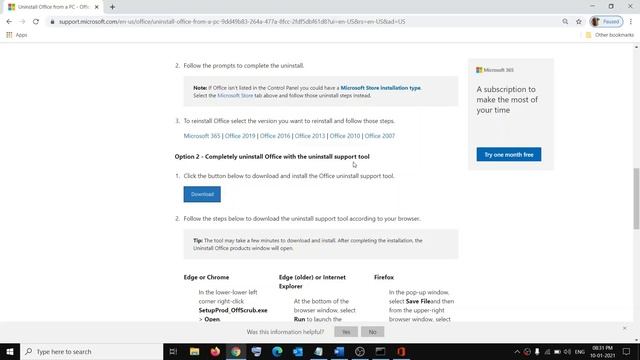Dismiss the feedback bar with the X
Screen dimensions: 640x360
[x=624, y=328]
